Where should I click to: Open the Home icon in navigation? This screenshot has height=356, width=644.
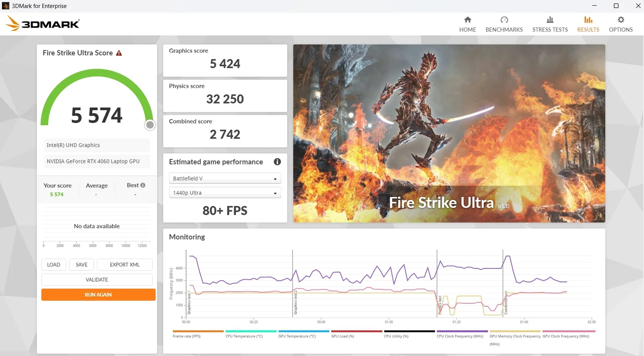point(467,20)
